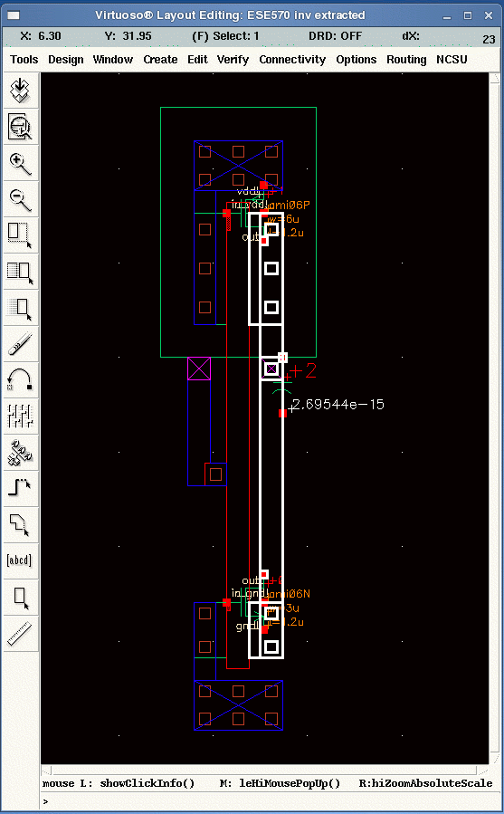Click the Save icon in the left toolbar
Image resolution: width=504 pixels, height=814 pixels.
20,91
